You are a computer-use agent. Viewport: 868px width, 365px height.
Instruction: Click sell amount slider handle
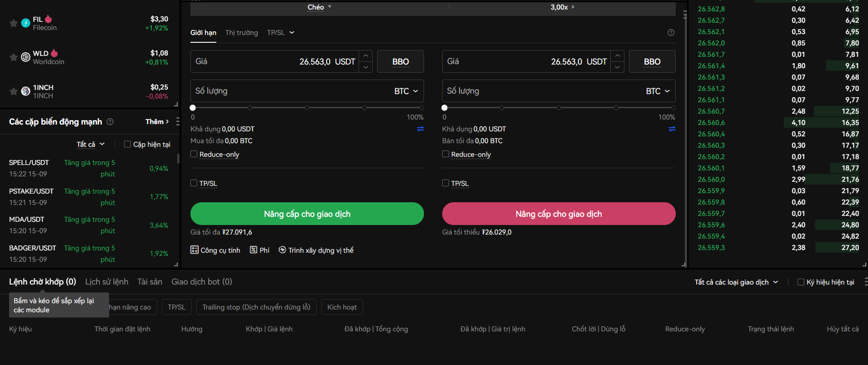[444, 108]
